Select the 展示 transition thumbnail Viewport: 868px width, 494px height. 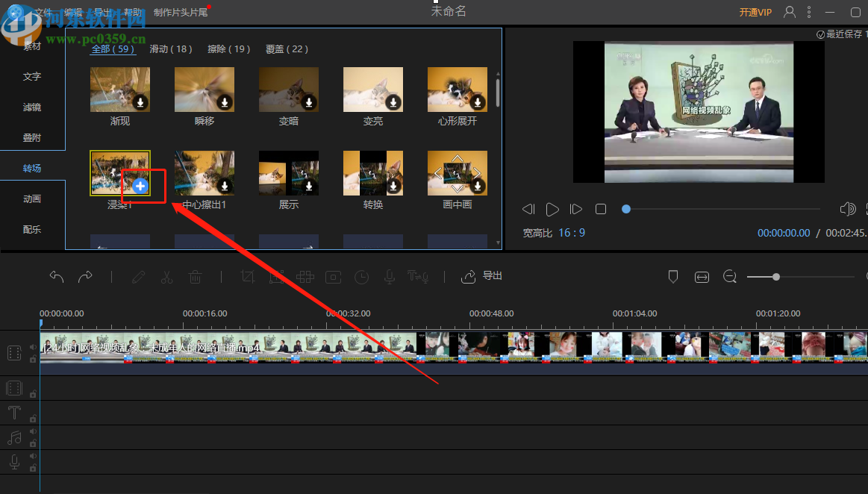[288, 173]
